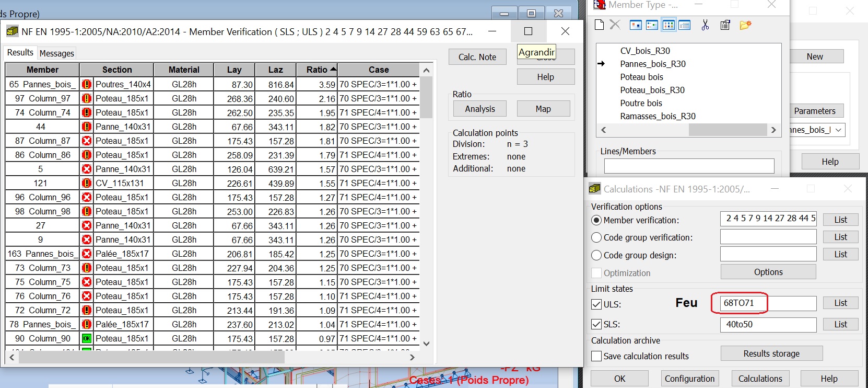This screenshot has width=868, height=388.
Task: Select the list view icon in Member Type toolbar
Action: 668,25
